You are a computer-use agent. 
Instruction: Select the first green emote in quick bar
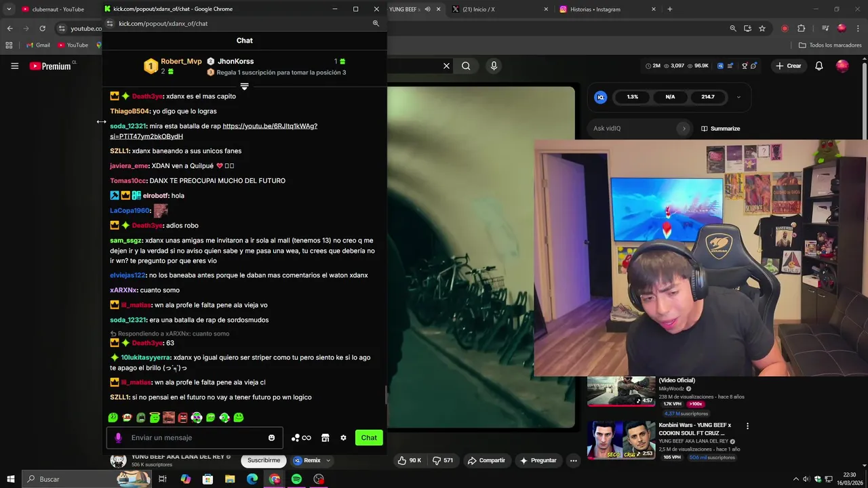point(113,418)
